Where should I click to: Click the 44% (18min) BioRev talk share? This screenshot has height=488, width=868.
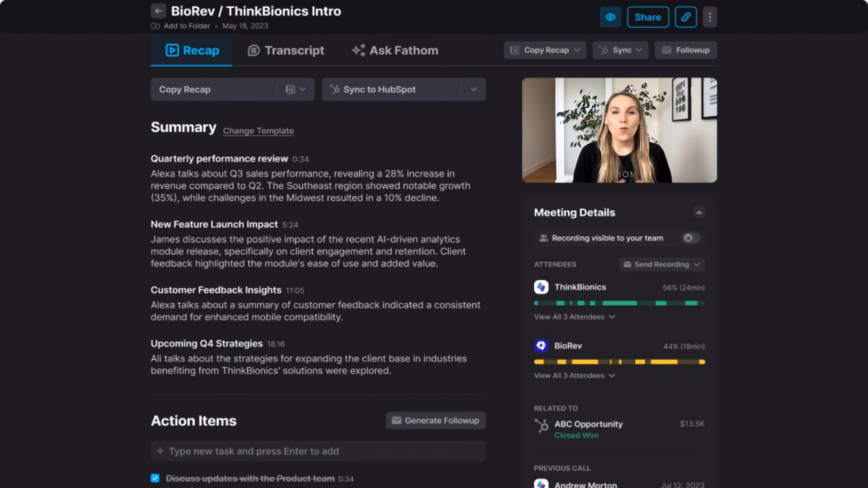click(684, 346)
